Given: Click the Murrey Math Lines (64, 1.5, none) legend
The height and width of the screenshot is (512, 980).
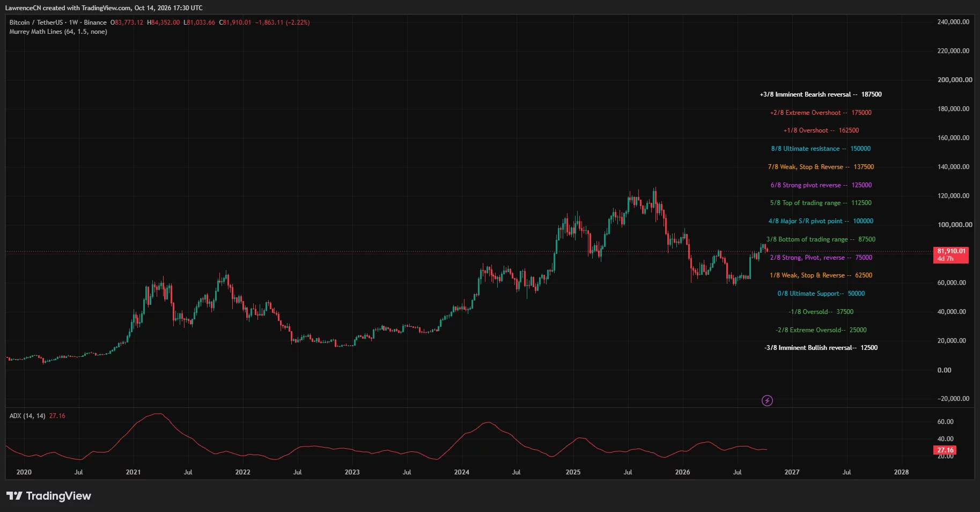Looking at the screenshot, I should click(x=58, y=32).
